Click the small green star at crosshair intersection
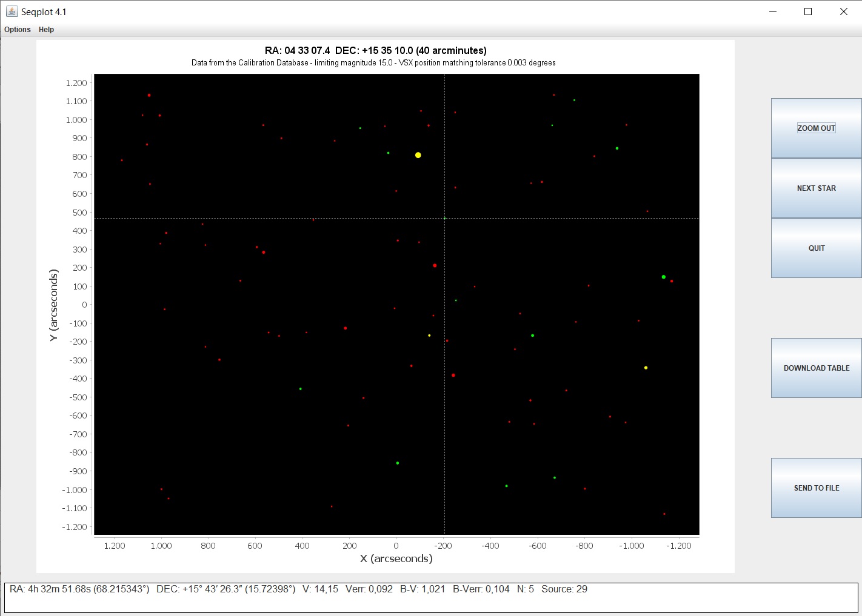This screenshot has width=862, height=616. point(444,218)
